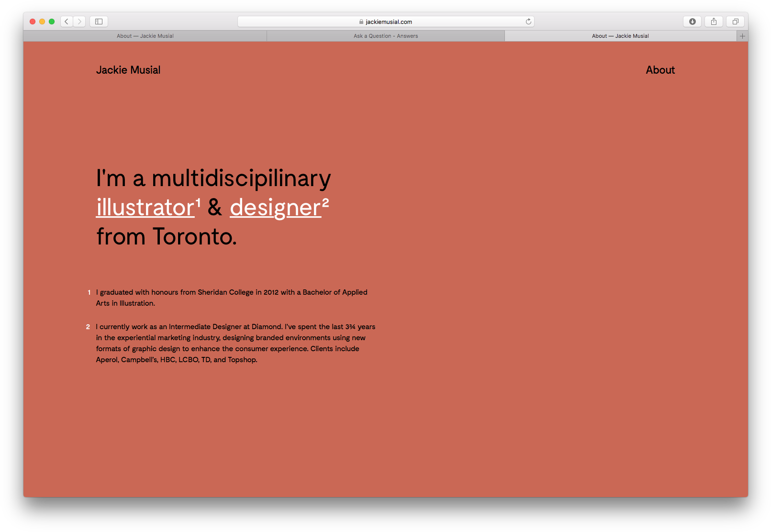The image size is (771, 532).
Task: Open the Share menu
Action: (714, 22)
